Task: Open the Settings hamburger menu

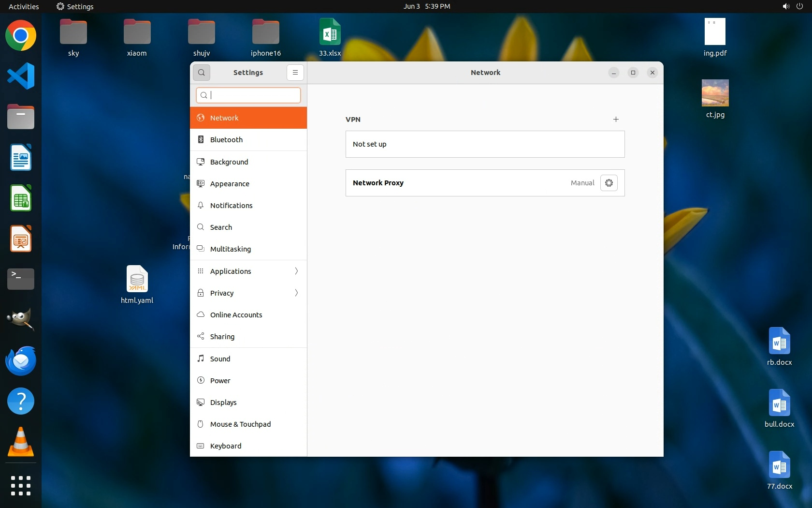Action: tap(295, 73)
